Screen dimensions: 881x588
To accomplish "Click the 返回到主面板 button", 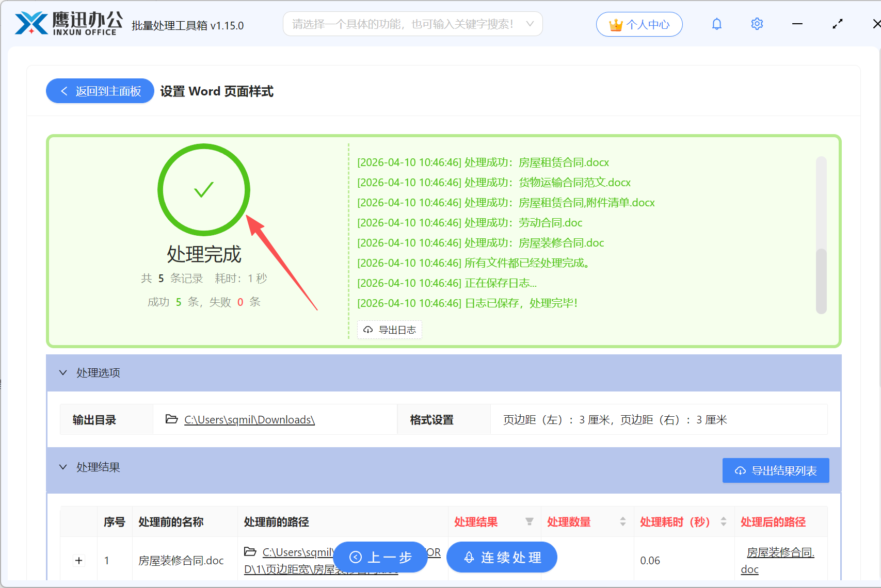I will click(100, 91).
